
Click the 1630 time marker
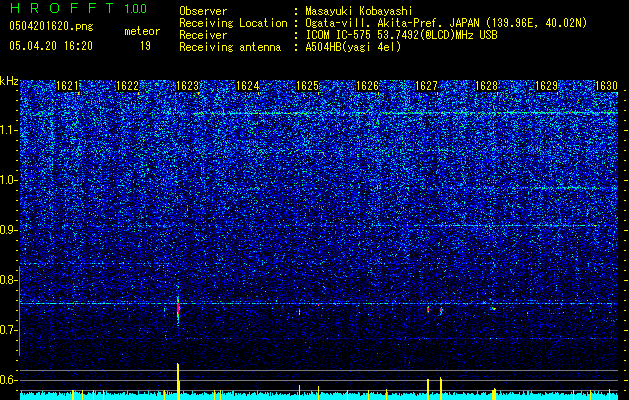coord(606,86)
